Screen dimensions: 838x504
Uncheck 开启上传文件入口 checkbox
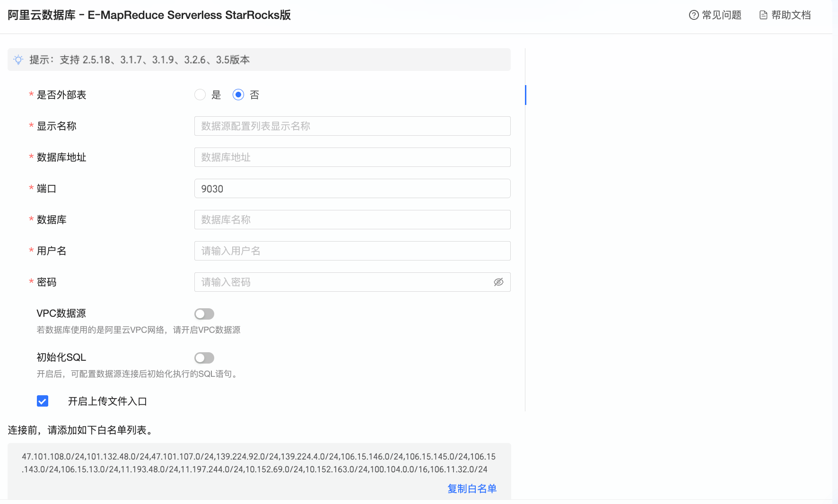point(43,401)
